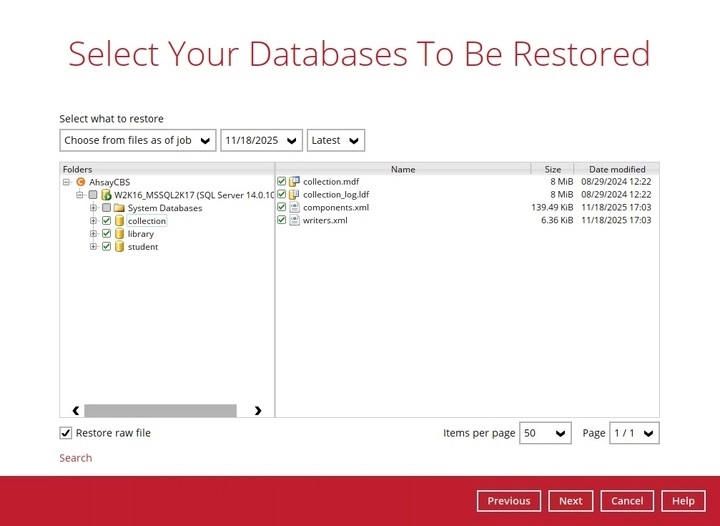Sort by the Size column header

[x=552, y=169]
